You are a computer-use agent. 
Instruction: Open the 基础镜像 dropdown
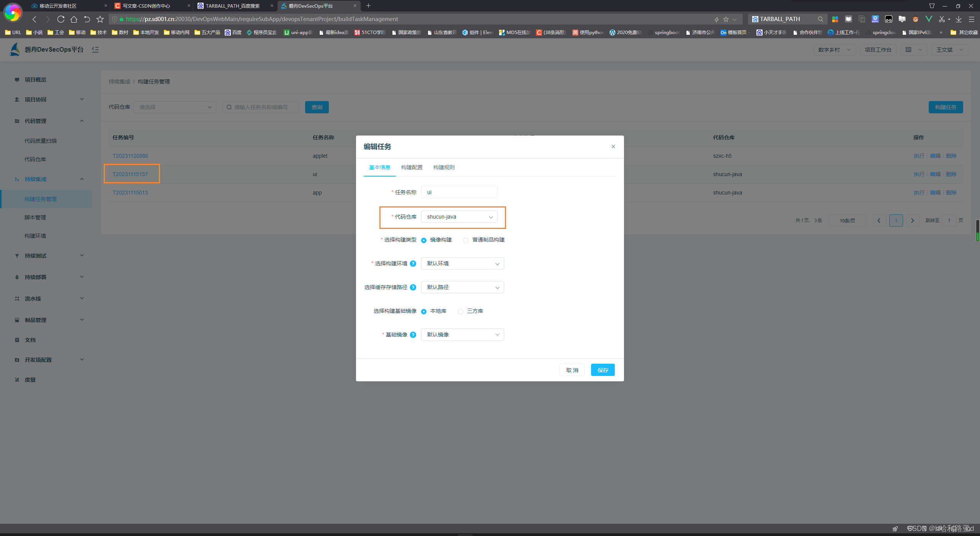pyautogui.click(x=462, y=335)
